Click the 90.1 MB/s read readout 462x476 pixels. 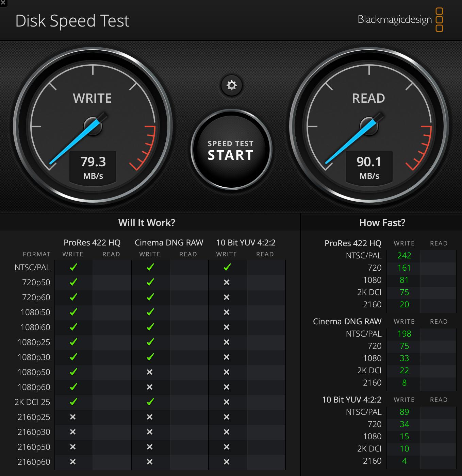click(369, 166)
